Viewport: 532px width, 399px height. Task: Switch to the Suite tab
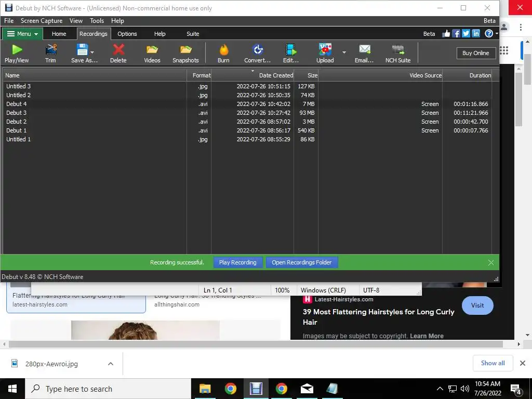coord(193,34)
